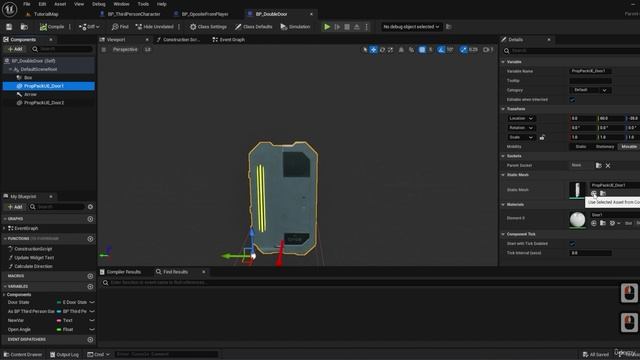Select the Box component in the tree

pyautogui.click(x=28, y=78)
